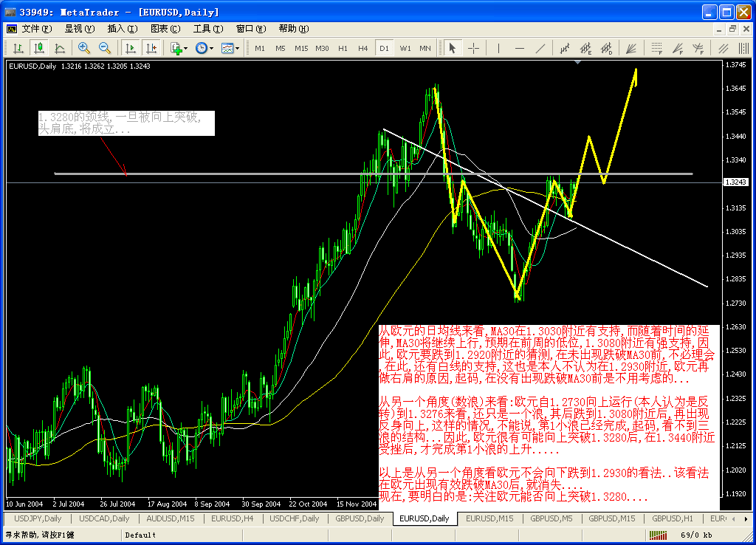
Task: Draw a vertical line
Action: (498, 48)
